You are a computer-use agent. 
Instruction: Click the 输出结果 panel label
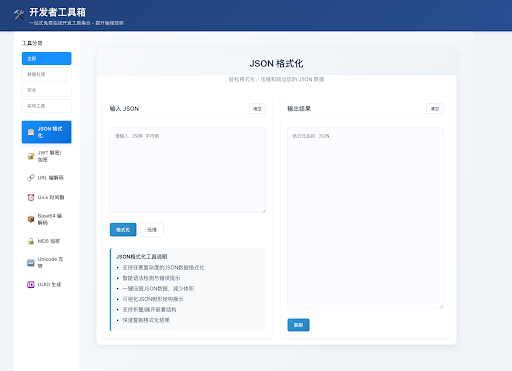[299, 109]
